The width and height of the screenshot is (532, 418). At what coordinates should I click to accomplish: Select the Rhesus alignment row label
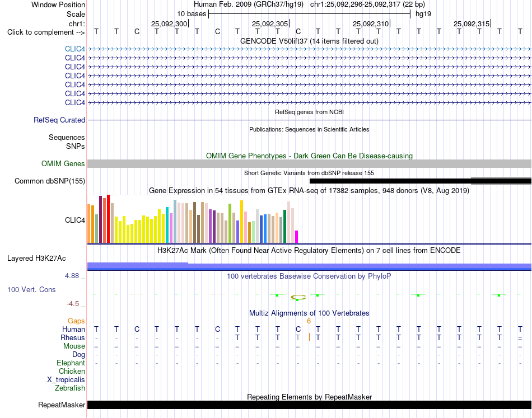click(73, 337)
